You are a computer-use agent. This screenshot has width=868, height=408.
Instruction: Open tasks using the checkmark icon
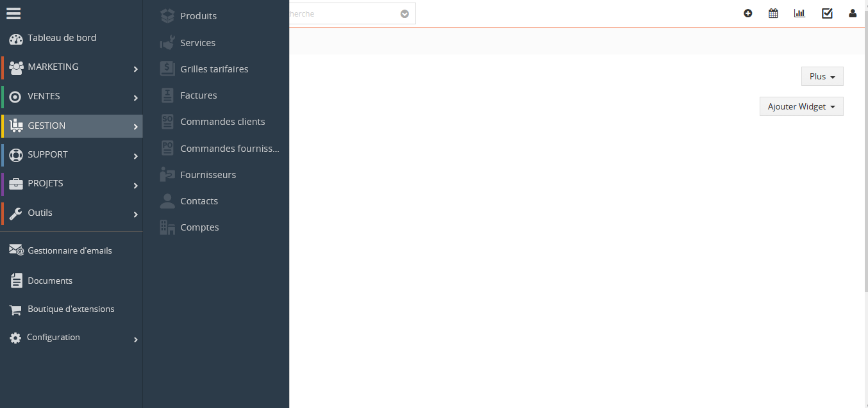tap(827, 13)
